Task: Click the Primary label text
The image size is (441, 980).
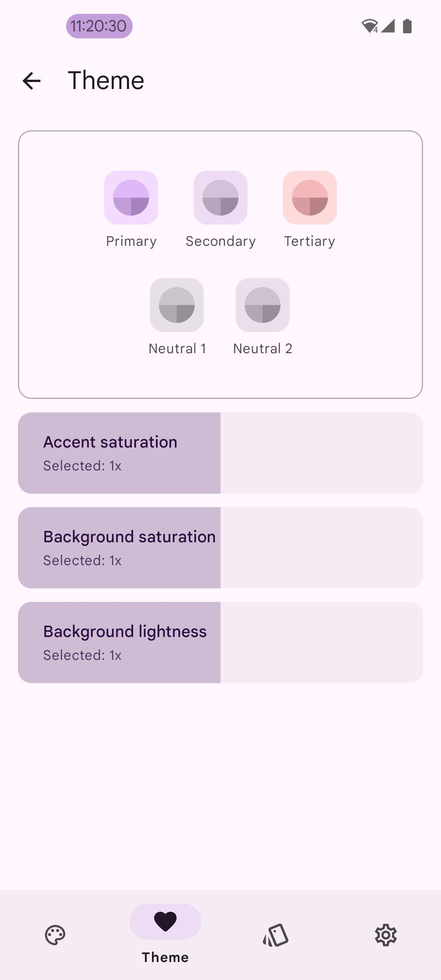Action: [x=131, y=241]
